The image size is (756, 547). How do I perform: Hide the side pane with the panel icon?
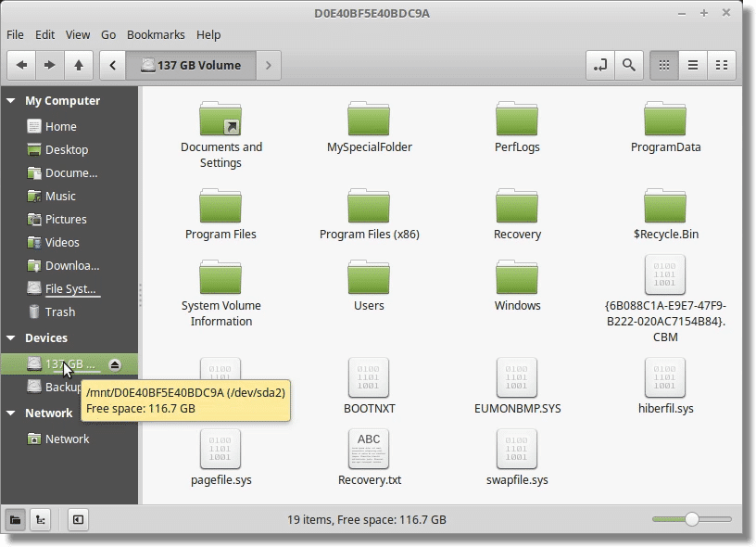78,520
